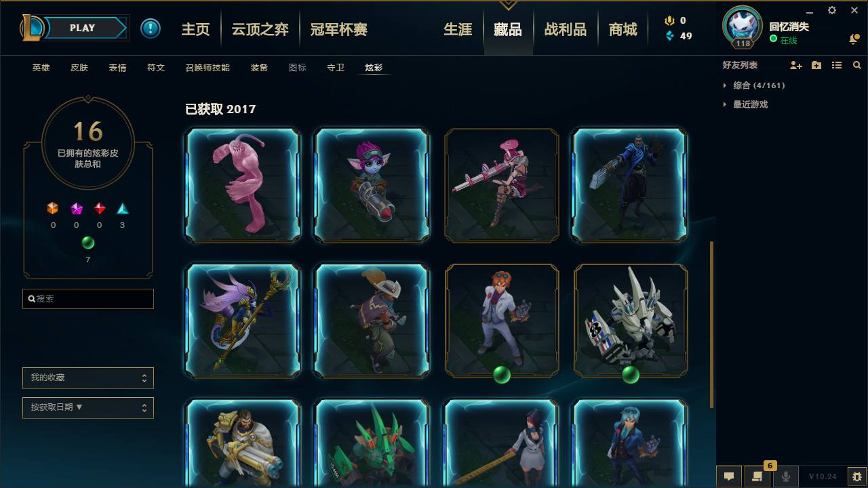Click the friends list search magnifier
Viewport: 868px width, 488px height.
857,65
